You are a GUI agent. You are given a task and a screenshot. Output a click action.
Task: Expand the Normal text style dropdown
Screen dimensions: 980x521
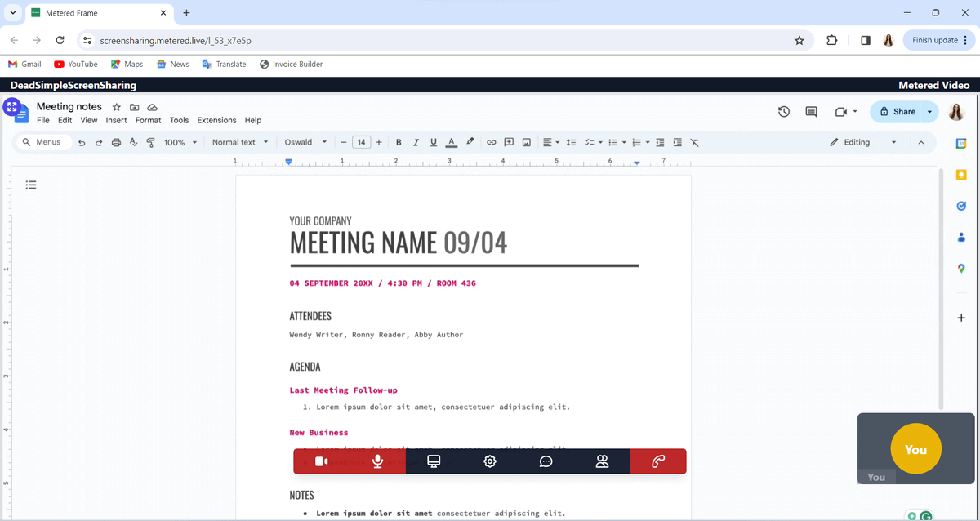(x=240, y=142)
